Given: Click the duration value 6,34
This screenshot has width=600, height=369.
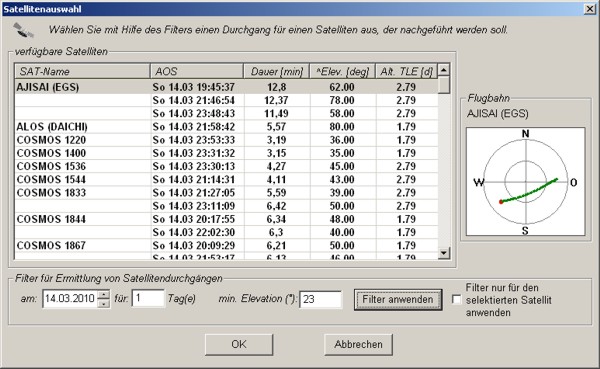Looking at the screenshot, I should (x=276, y=219).
